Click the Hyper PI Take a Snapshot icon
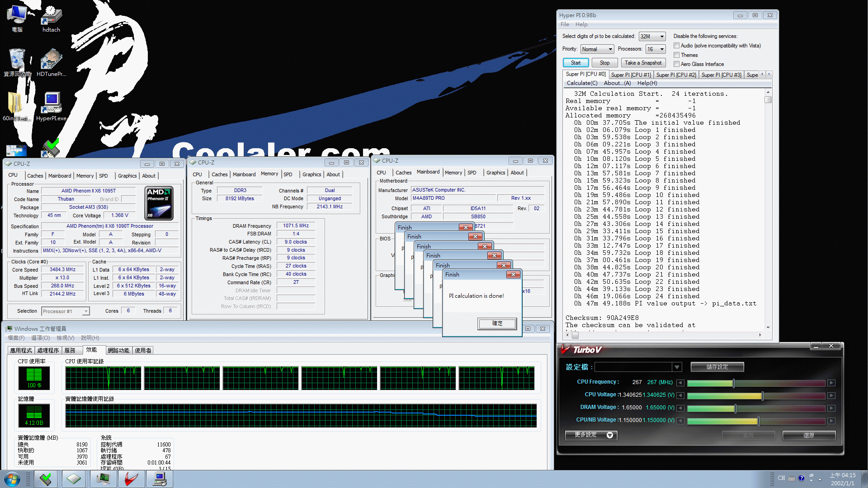 click(643, 63)
